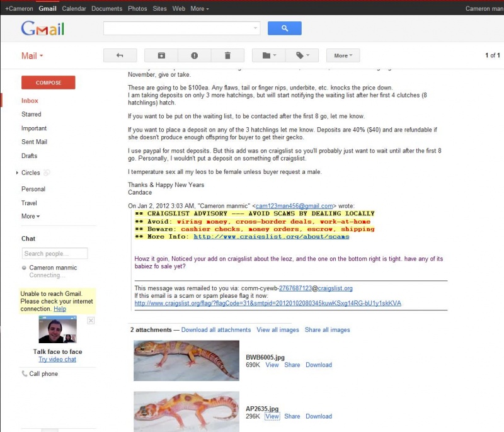
Task: Open the Labels tag menu
Action: tap(302, 55)
